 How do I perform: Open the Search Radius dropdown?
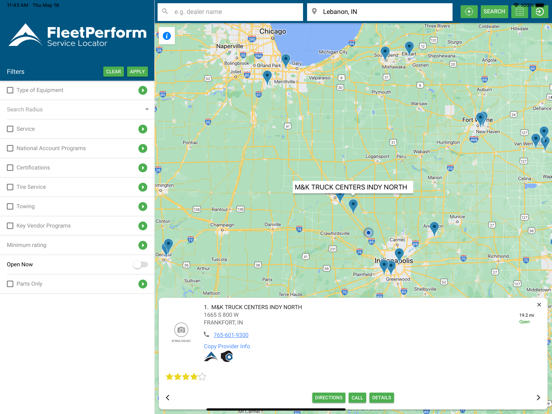[x=77, y=109]
